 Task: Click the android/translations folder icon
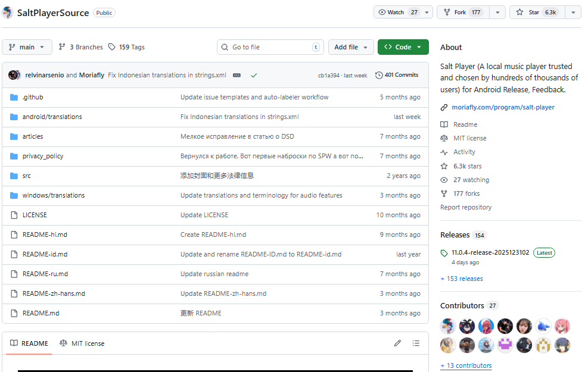pyautogui.click(x=14, y=117)
